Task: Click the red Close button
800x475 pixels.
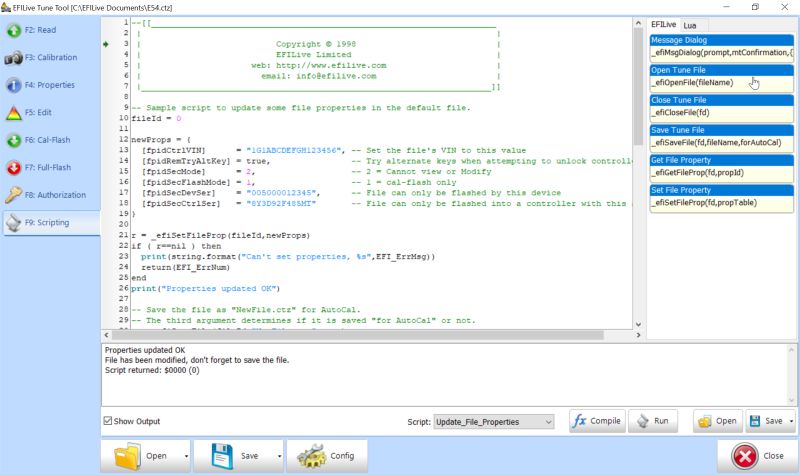Action: 758,456
